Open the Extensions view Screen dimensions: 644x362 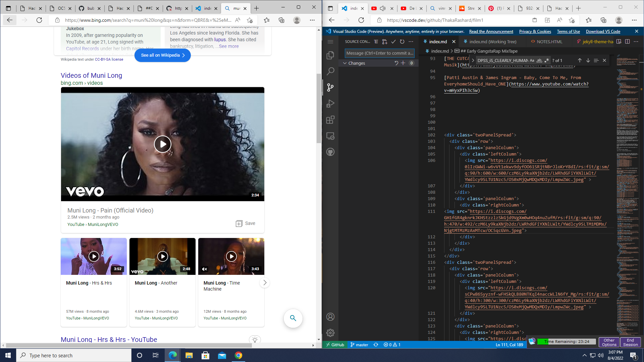[x=330, y=120]
